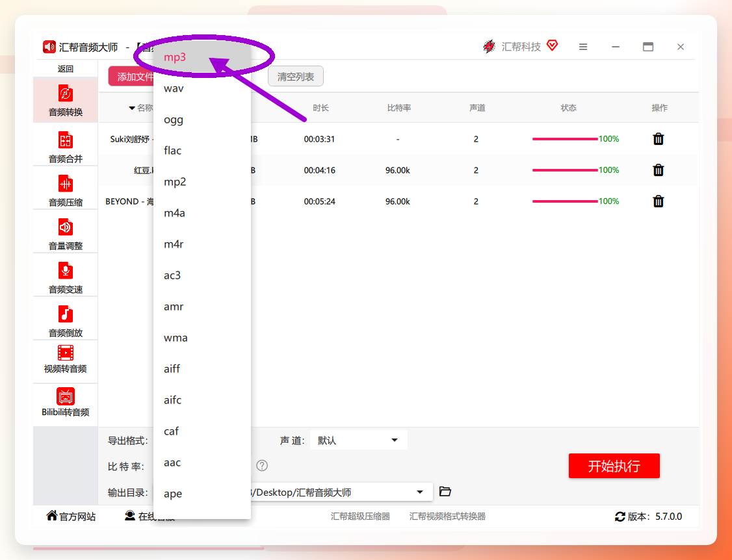Image resolution: width=732 pixels, height=560 pixels.
Task: Sort the file list by 名称 column
Action: pyautogui.click(x=141, y=108)
